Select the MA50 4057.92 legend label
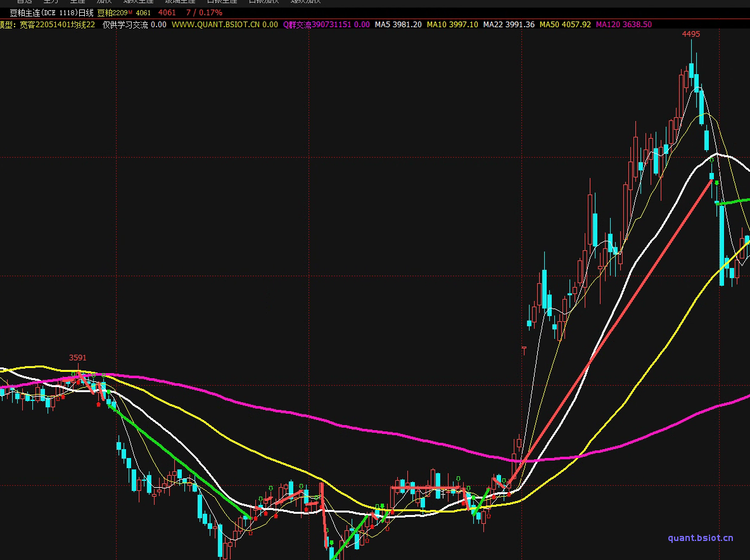This screenshot has width=750, height=560. 565,25
